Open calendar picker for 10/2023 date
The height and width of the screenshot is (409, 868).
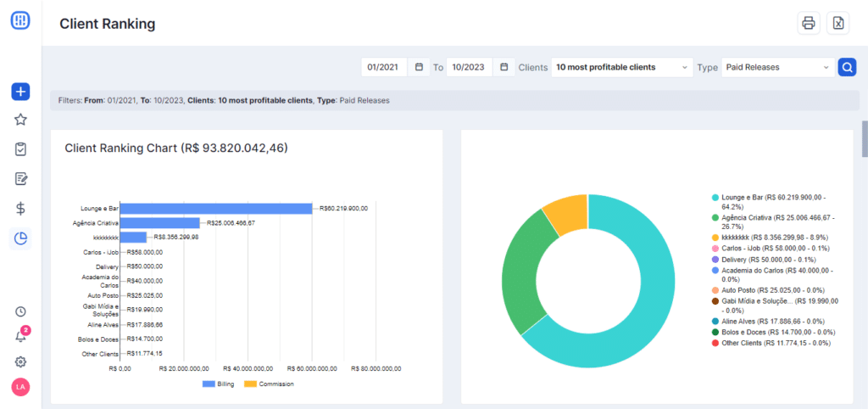(x=504, y=67)
